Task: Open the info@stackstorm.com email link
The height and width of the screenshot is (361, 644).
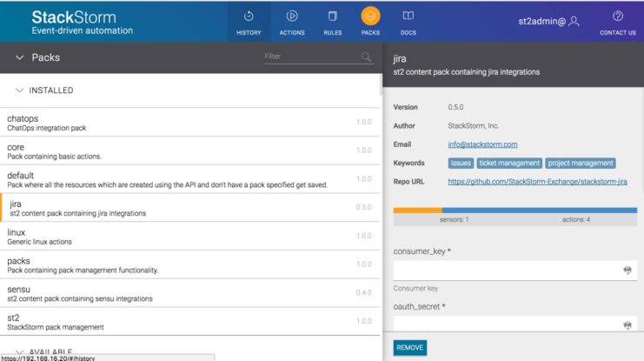Action: 482,144
